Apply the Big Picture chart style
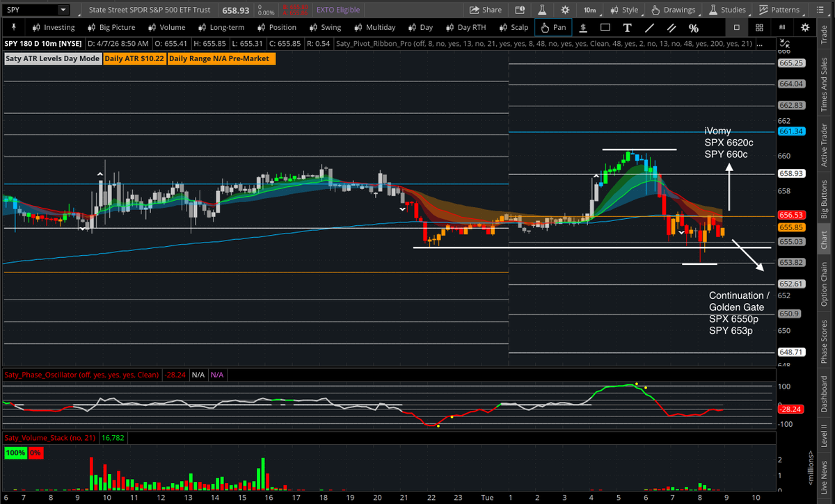 pyautogui.click(x=111, y=27)
